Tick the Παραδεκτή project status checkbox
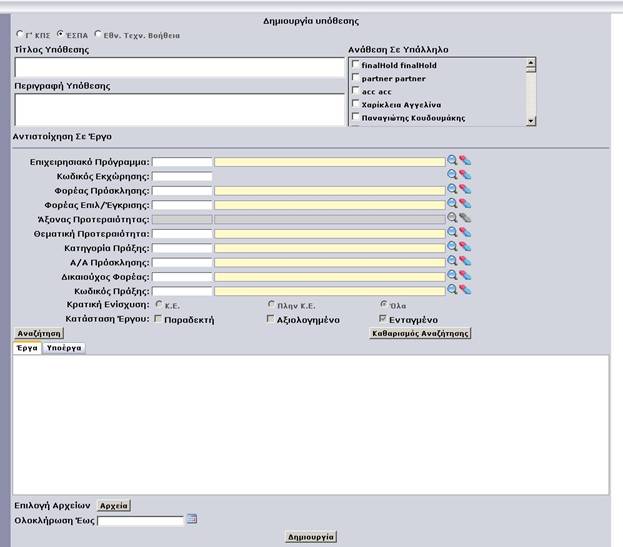Screen dimensions: 623x547 tap(159, 319)
